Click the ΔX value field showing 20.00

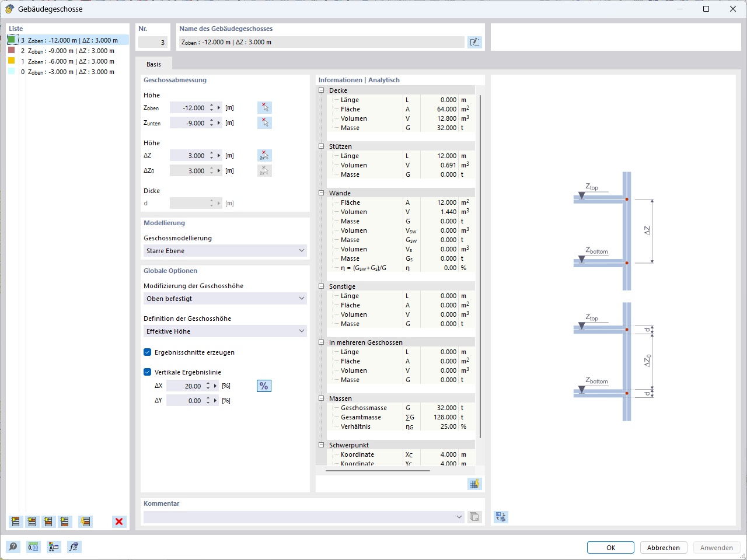185,386
